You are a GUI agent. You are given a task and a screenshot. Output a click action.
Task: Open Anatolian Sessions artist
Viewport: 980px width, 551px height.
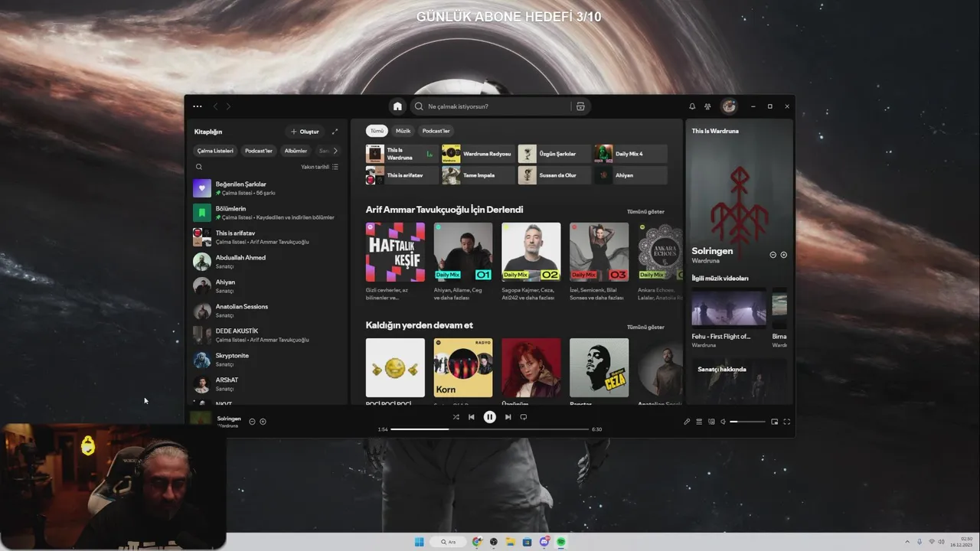268,311
